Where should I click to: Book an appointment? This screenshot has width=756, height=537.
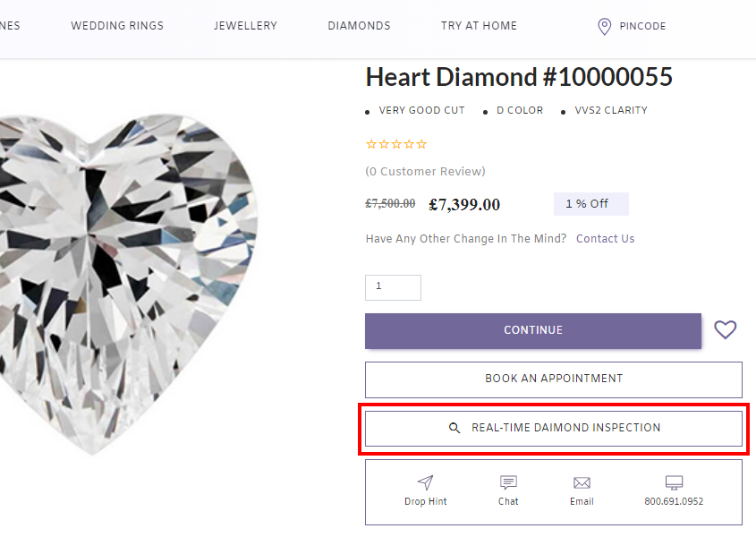tap(553, 379)
